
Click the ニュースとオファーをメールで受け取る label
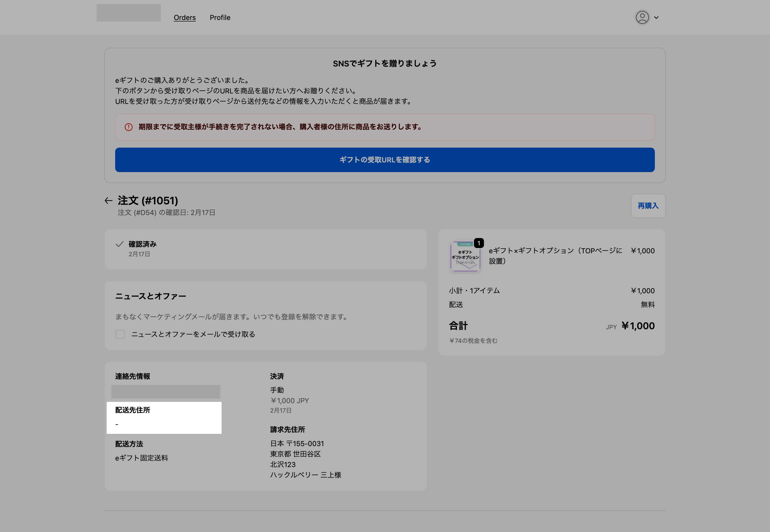[x=193, y=334]
